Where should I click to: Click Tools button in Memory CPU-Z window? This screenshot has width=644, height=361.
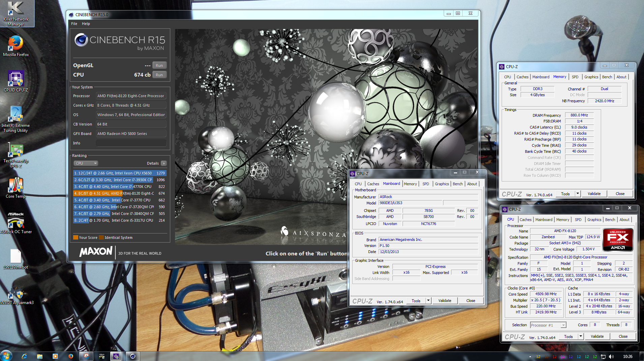coord(565,194)
